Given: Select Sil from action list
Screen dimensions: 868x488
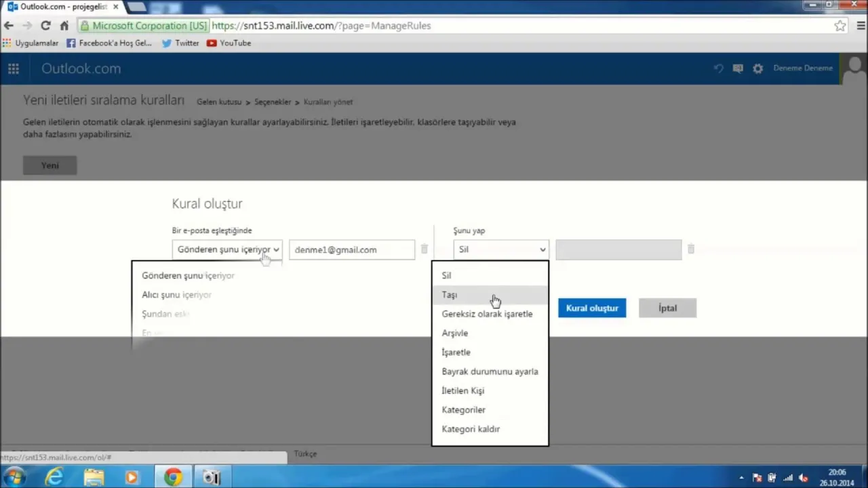Looking at the screenshot, I should click(x=490, y=275).
